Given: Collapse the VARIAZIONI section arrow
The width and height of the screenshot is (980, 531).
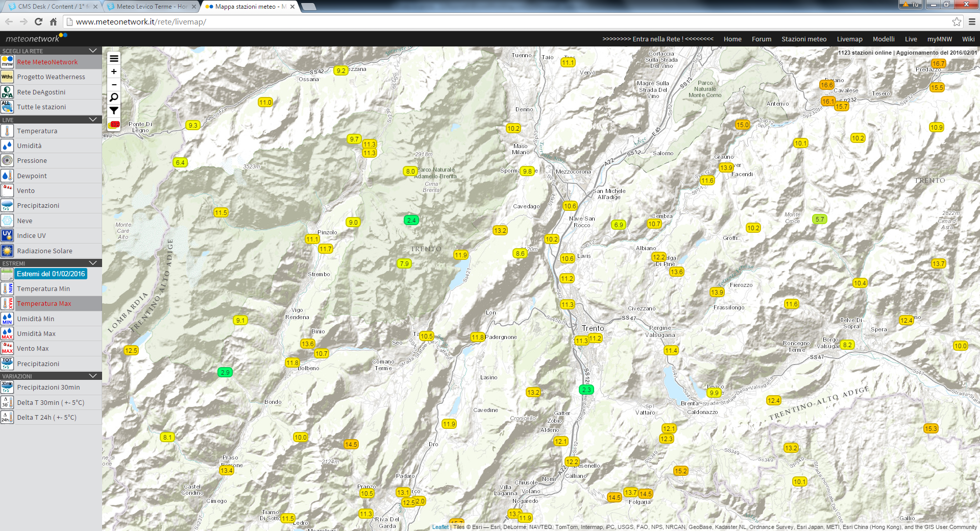Looking at the screenshot, I should coord(93,376).
